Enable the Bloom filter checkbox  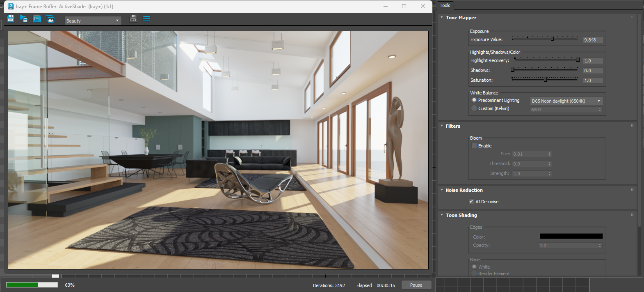(474, 146)
